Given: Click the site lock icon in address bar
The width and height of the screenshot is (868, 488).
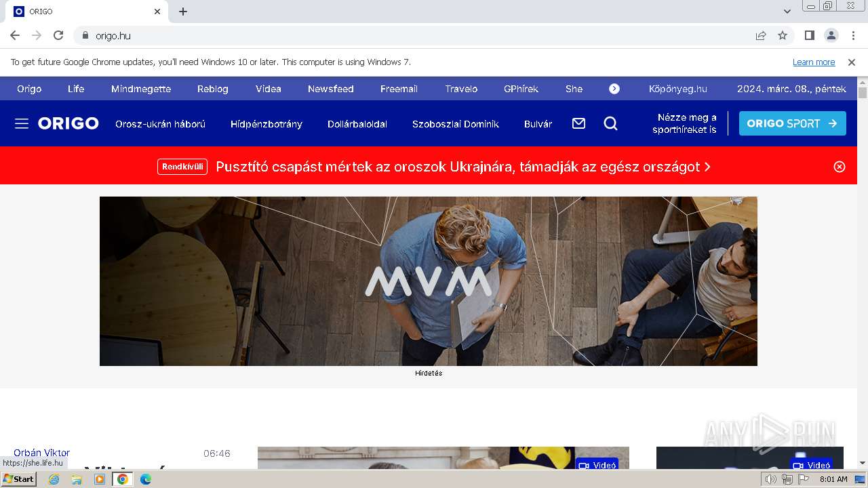Looking at the screenshot, I should pos(85,35).
